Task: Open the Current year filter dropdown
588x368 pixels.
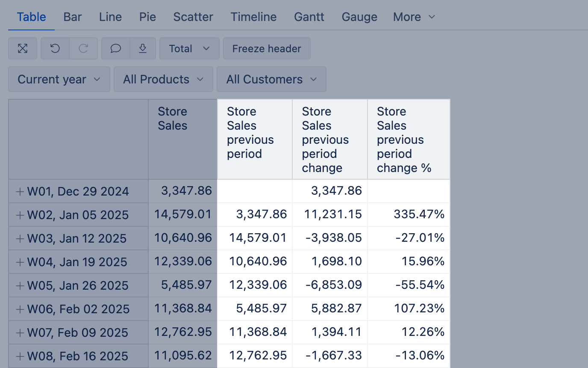Action: coord(59,79)
